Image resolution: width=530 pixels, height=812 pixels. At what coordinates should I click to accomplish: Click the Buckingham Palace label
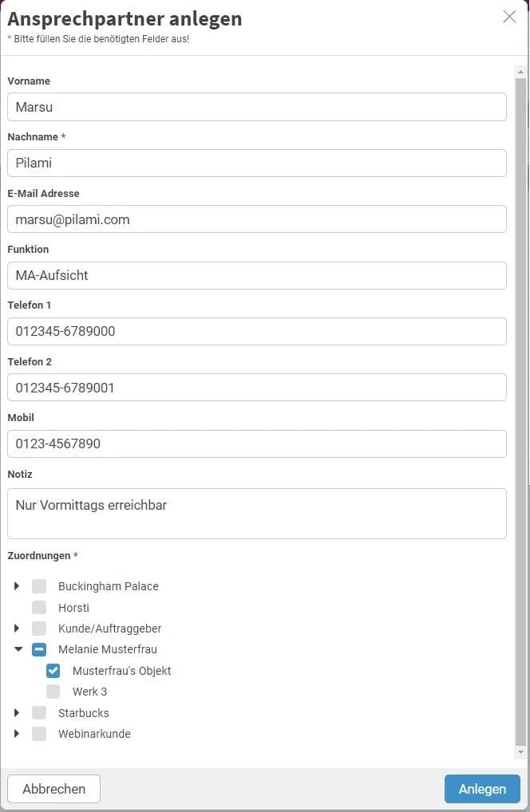[109, 586]
